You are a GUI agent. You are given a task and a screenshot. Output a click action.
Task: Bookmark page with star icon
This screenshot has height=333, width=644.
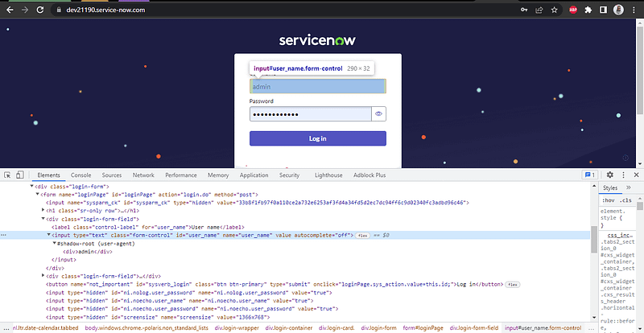click(554, 10)
